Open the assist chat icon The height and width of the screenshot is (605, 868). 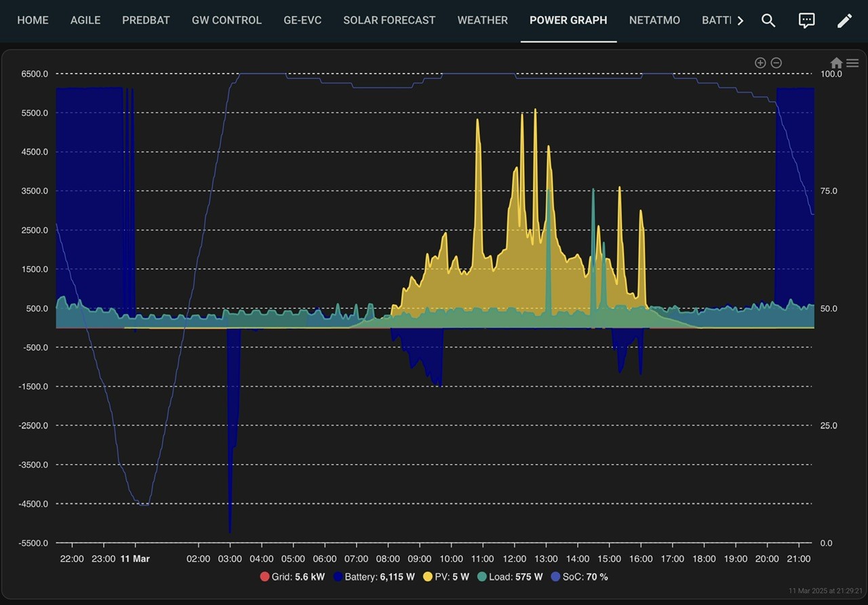click(806, 20)
